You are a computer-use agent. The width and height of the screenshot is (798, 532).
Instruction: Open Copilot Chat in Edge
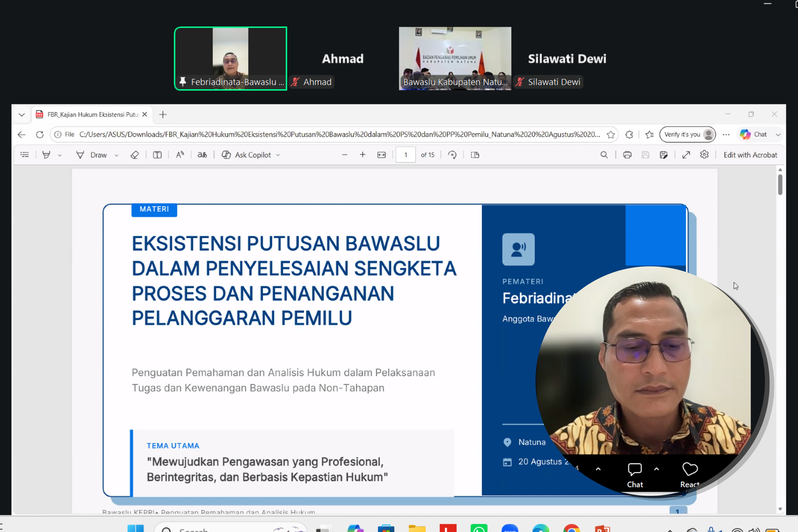tap(753, 134)
